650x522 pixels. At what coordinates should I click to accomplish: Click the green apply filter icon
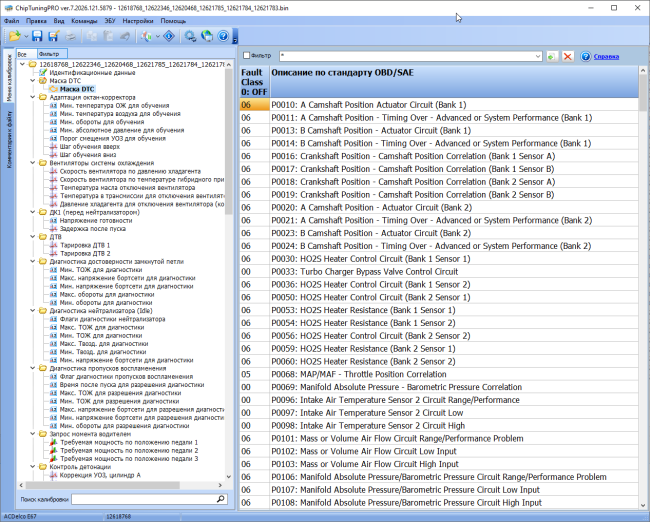[x=552, y=56]
